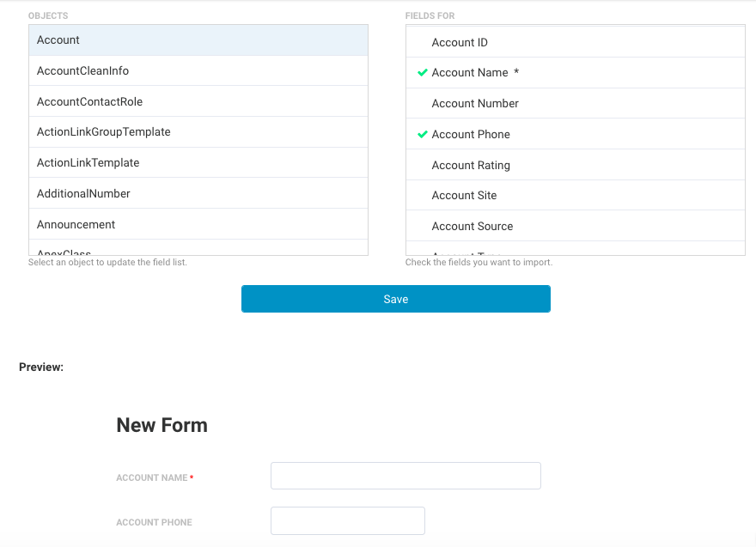Select the AccountContactRole object
Screen dimensions: 756x547
pos(198,101)
